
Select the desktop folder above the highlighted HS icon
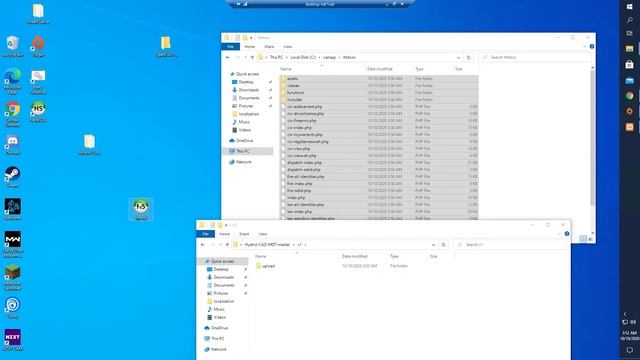[89, 144]
